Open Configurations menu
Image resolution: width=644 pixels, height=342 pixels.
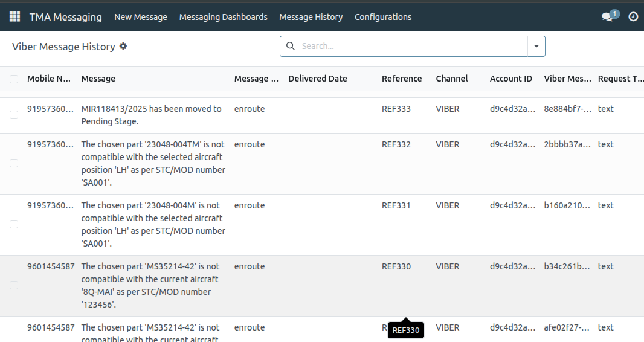pos(383,17)
